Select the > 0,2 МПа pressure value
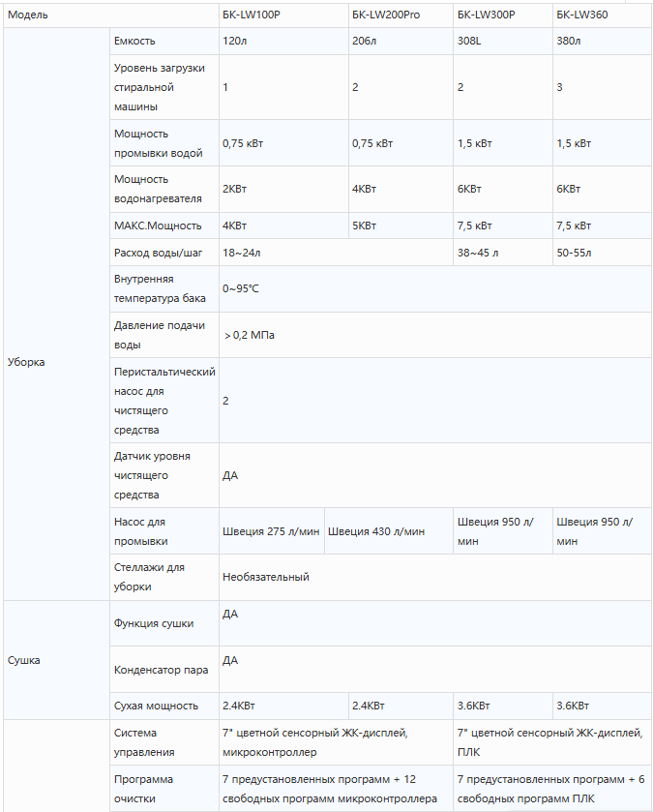The height and width of the screenshot is (812, 653). [435, 335]
